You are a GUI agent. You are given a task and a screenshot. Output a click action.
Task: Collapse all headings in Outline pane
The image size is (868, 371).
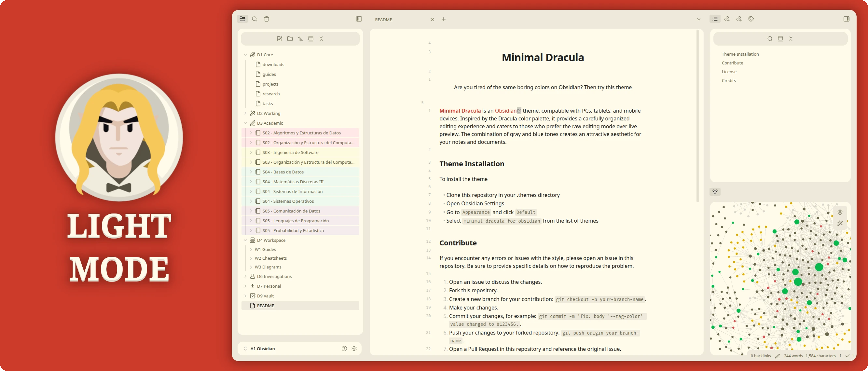click(x=791, y=39)
